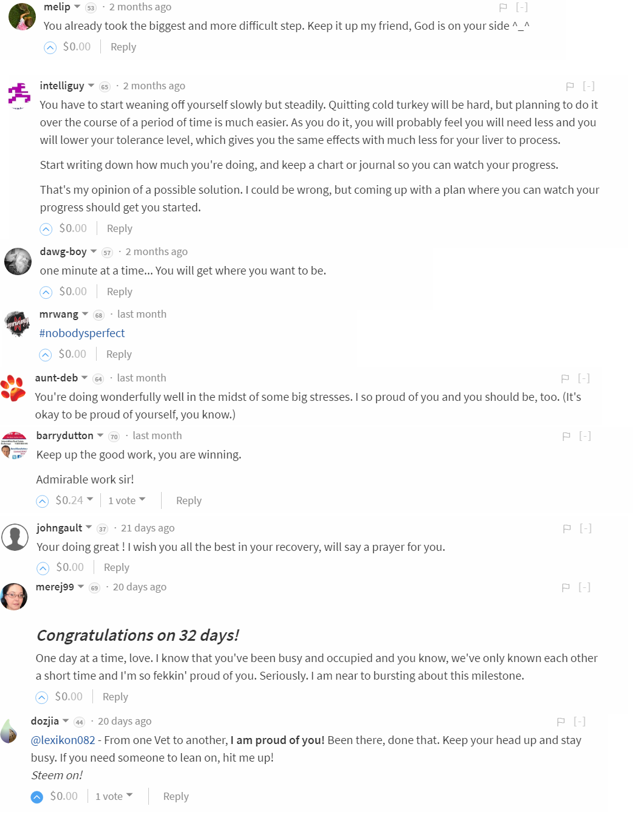Viewport: 640px width, 840px height.
Task: Upvote intelliguy's comment
Action: click(x=46, y=229)
